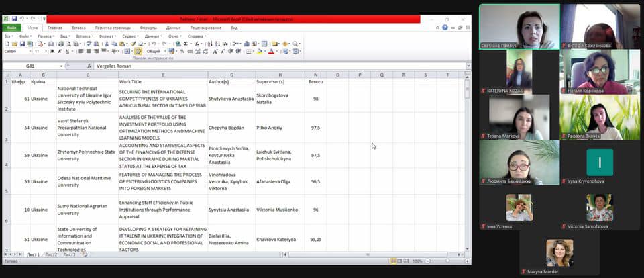Apply Italic formatting with К button
Viewport: 644px width, 278px height.
click(60, 52)
